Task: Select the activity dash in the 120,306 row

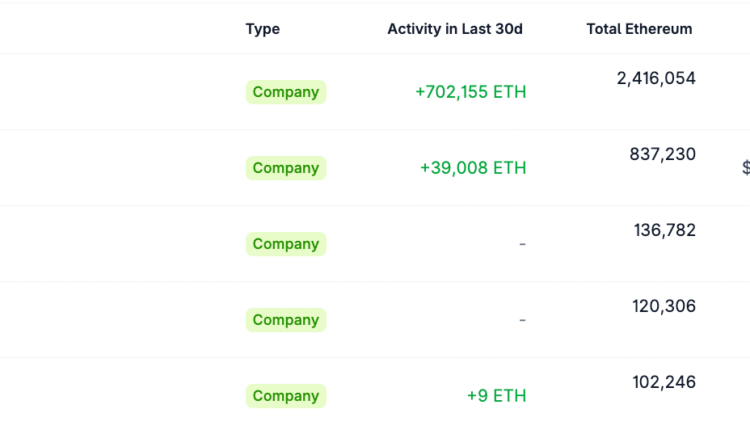Action: [x=522, y=320]
